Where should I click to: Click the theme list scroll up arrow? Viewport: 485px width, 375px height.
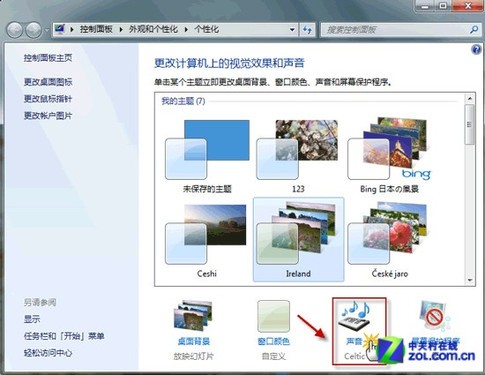point(470,98)
